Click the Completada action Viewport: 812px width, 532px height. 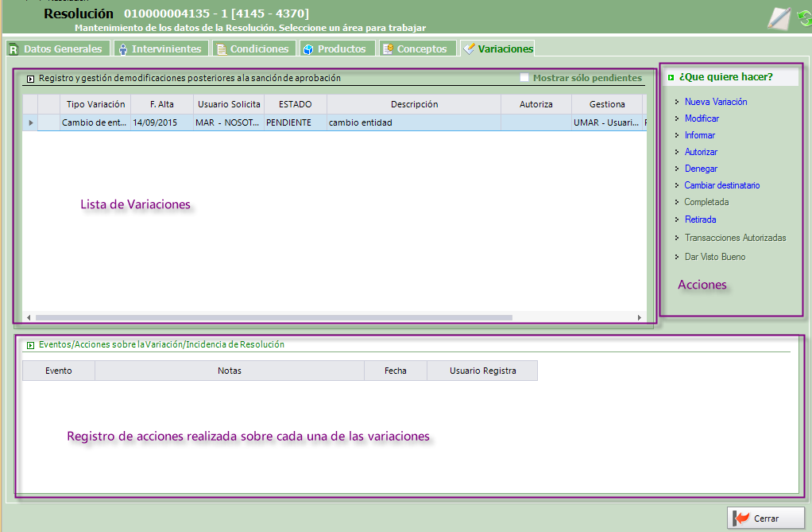pos(706,202)
